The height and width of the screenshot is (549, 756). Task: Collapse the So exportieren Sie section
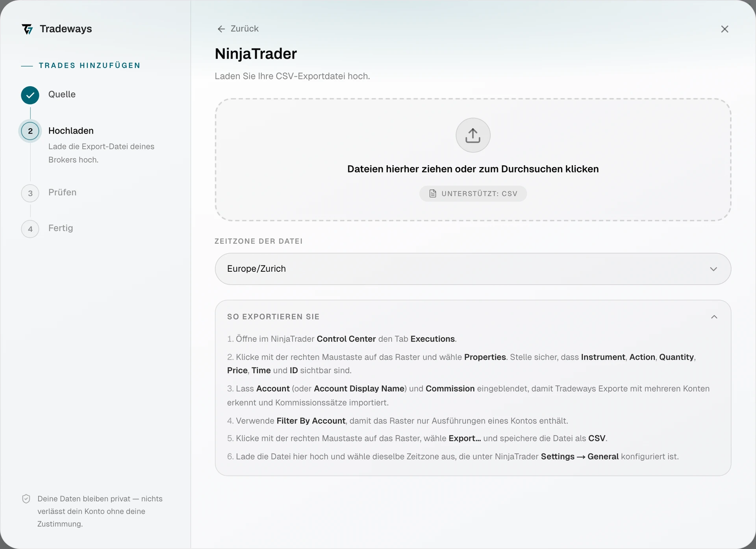click(714, 317)
